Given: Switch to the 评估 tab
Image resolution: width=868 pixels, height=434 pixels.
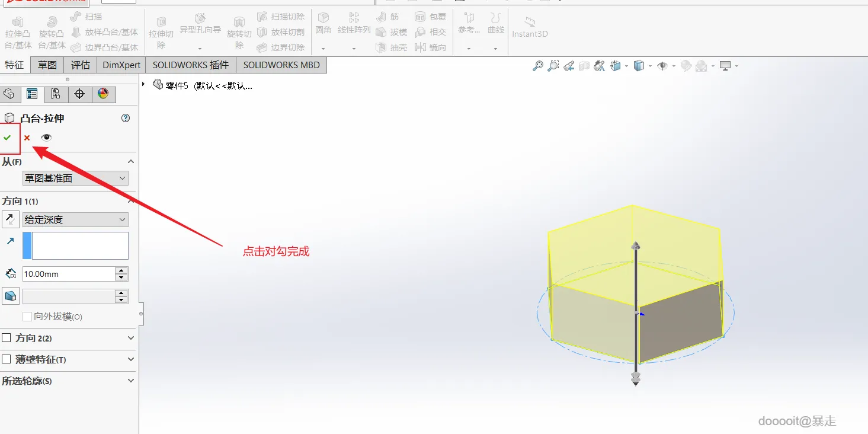Looking at the screenshot, I should 81,65.
